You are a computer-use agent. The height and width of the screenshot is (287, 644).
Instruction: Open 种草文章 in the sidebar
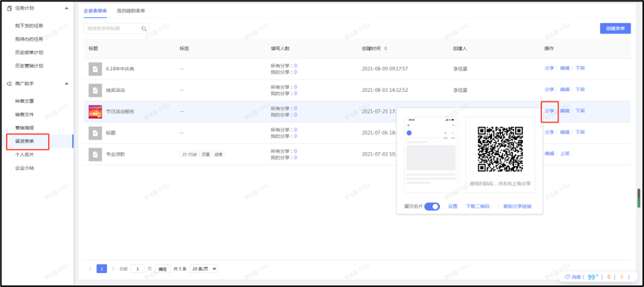[24, 101]
